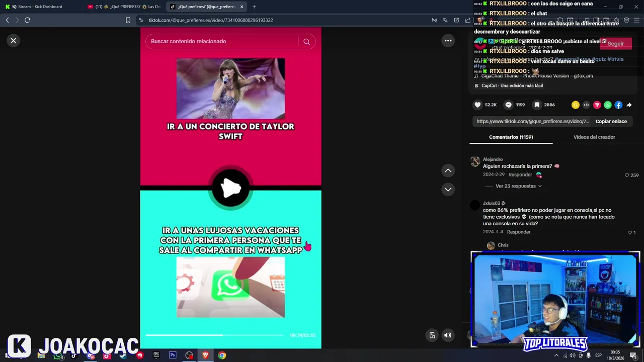This screenshot has height=362, width=644.
Task: Click the tiktok.com address bar URL
Action: 211,20
